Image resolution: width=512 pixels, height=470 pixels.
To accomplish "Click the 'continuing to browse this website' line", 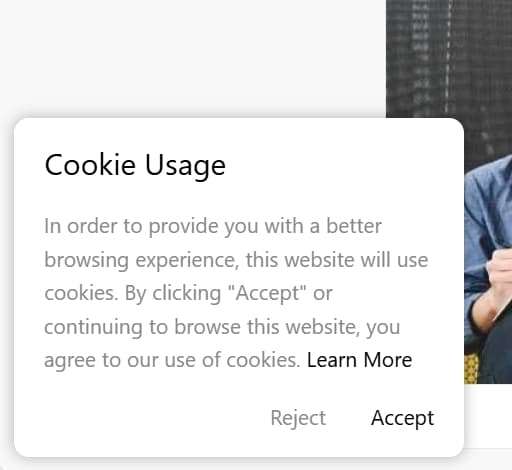I will (222, 327).
